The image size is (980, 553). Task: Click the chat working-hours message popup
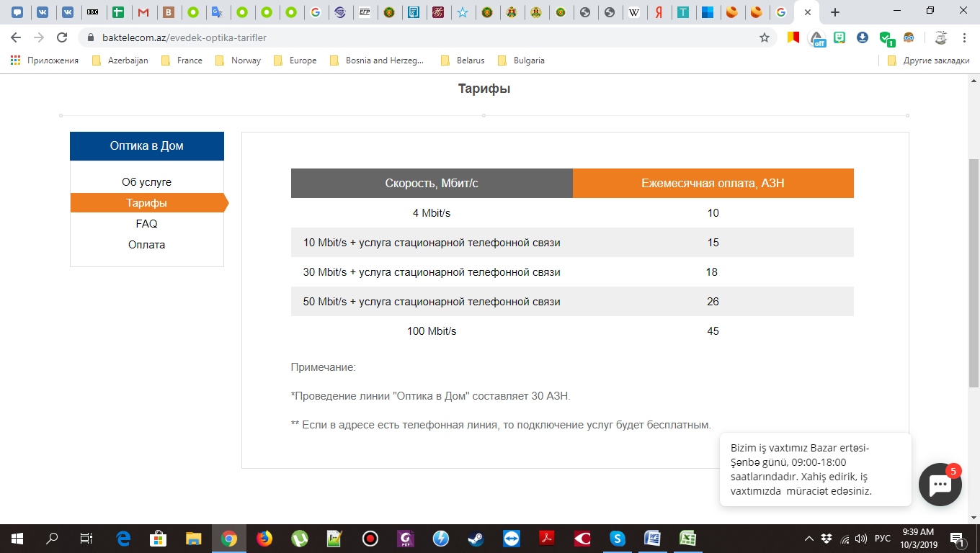(816, 469)
